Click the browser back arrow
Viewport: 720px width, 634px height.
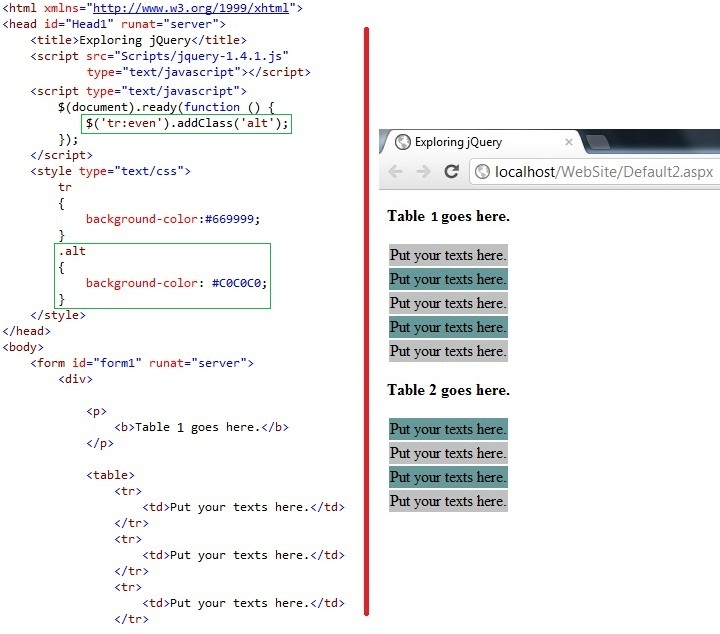click(395, 172)
